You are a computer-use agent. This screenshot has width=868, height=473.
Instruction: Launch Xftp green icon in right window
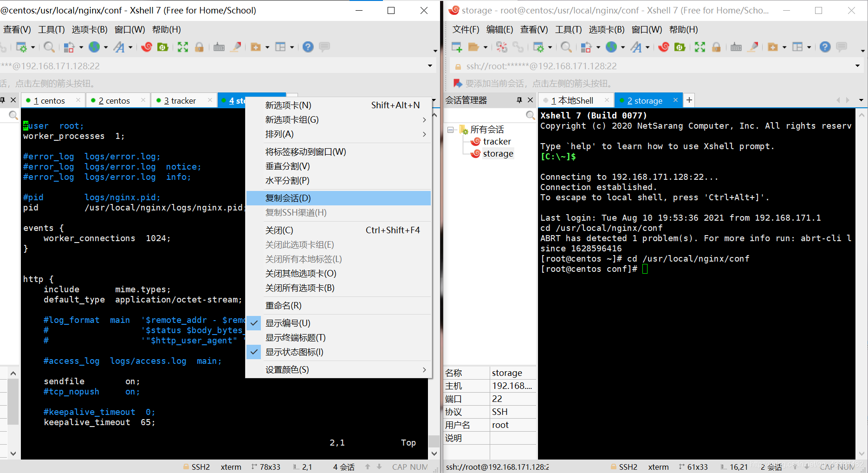[680, 47]
